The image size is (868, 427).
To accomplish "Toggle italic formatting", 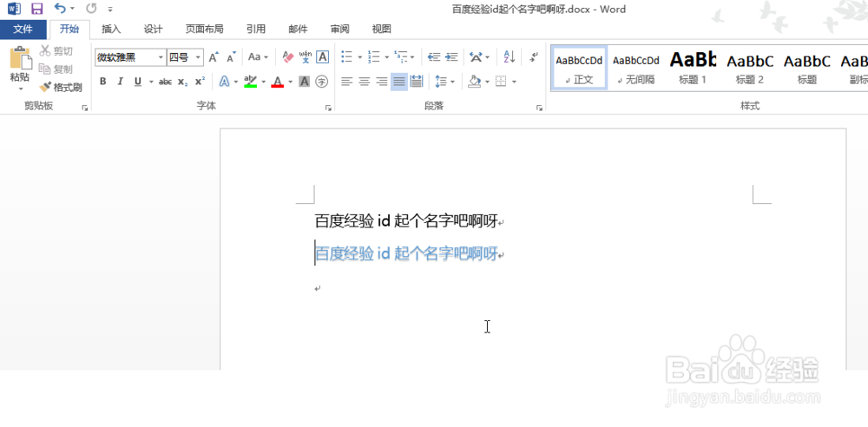I will pyautogui.click(x=120, y=82).
